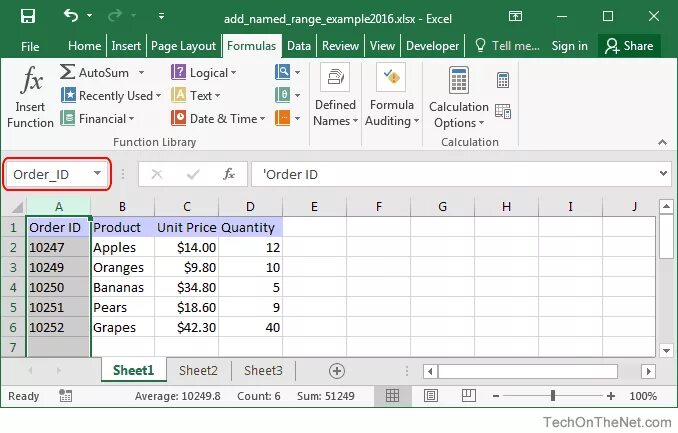Screen dimensions: 678x433
Task: Switch to the Insert tab
Action: coord(126,46)
